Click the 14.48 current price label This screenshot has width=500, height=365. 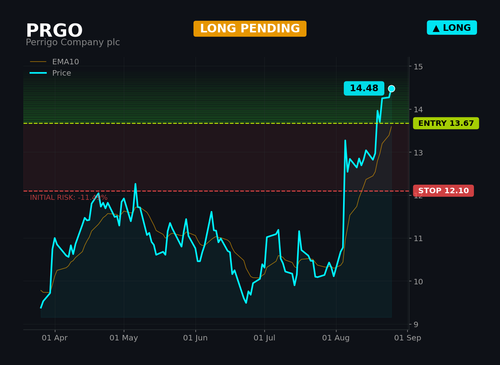point(364,88)
